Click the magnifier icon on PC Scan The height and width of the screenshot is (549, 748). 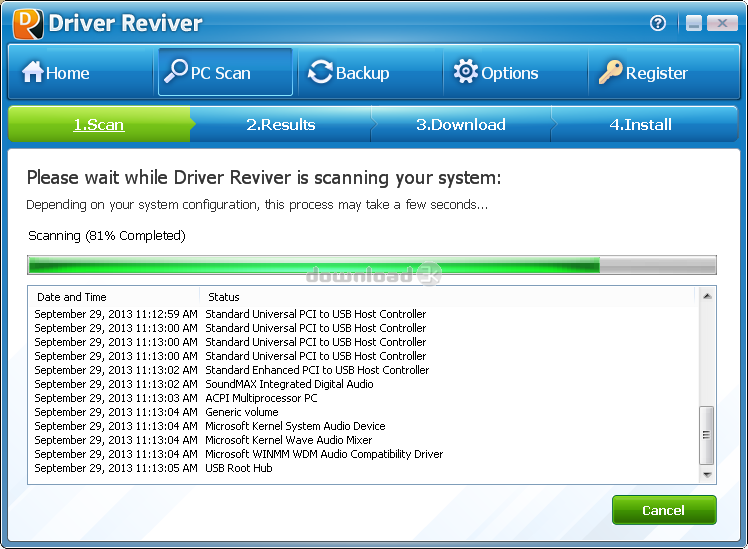pyautogui.click(x=176, y=71)
